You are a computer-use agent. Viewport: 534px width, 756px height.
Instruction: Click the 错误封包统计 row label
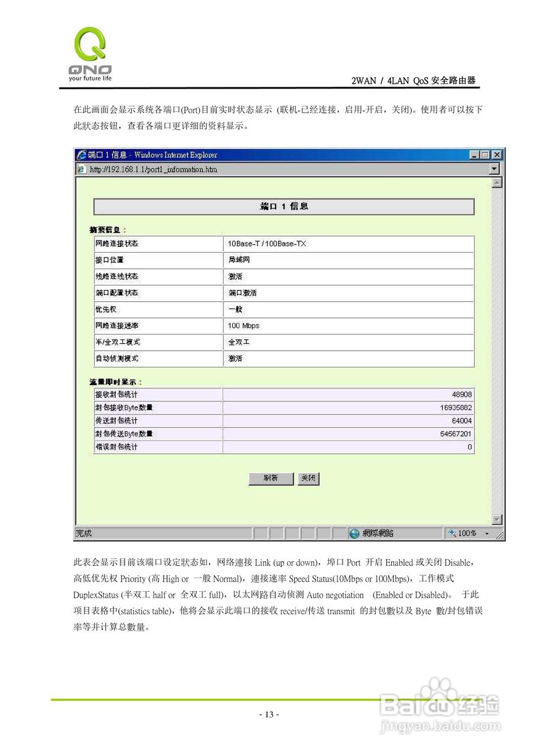click(x=116, y=447)
